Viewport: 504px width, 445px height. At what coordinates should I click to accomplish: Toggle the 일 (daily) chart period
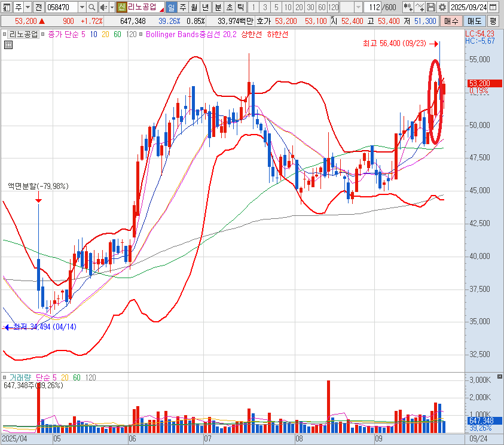click(x=172, y=7)
